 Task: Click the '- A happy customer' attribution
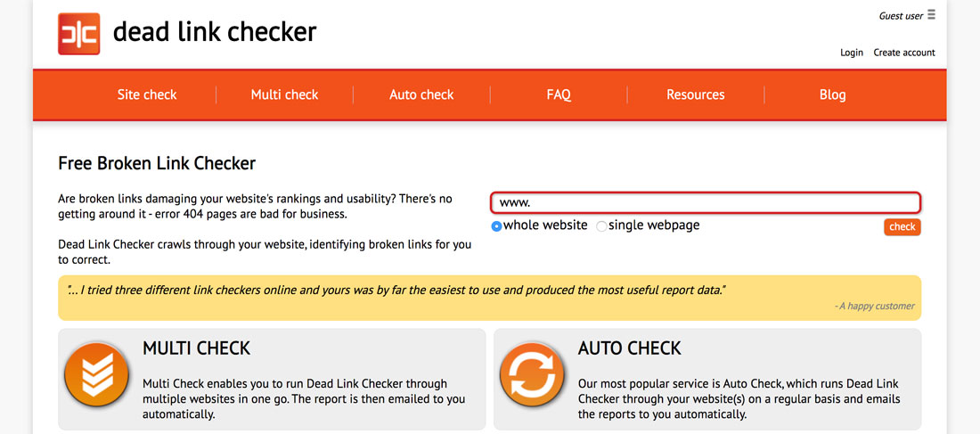click(874, 307)
